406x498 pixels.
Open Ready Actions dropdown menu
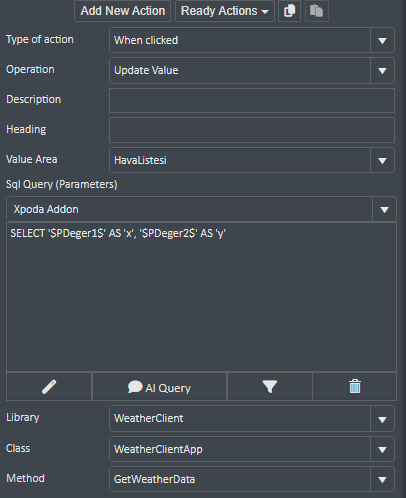click(x=225, y=11)
